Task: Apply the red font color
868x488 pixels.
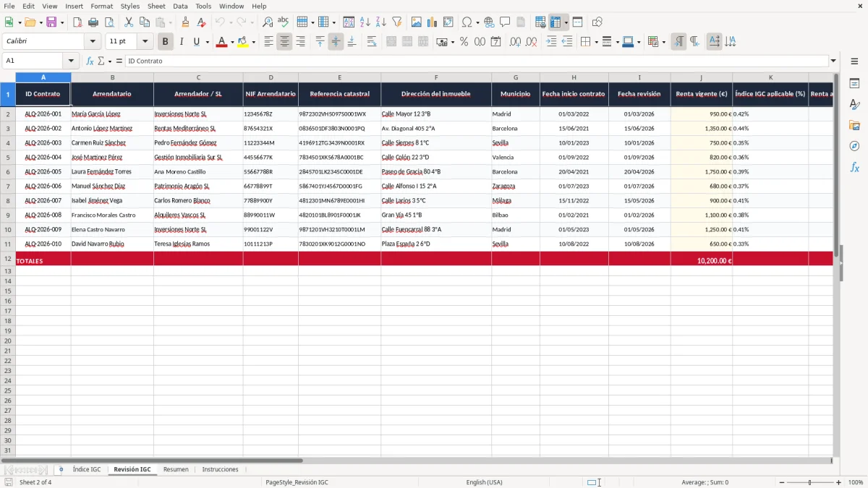Action: (221, 42)
